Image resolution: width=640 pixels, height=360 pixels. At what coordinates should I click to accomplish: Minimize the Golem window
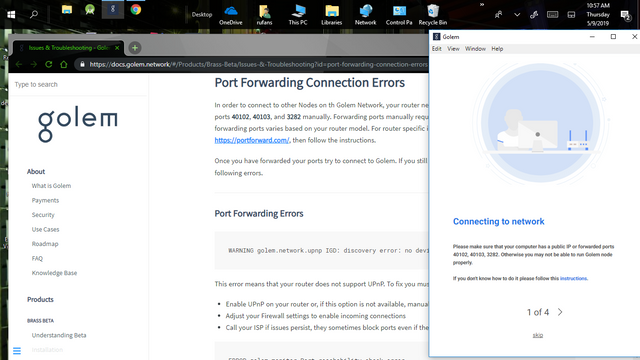pyautogui.click(x=592, y=37)
